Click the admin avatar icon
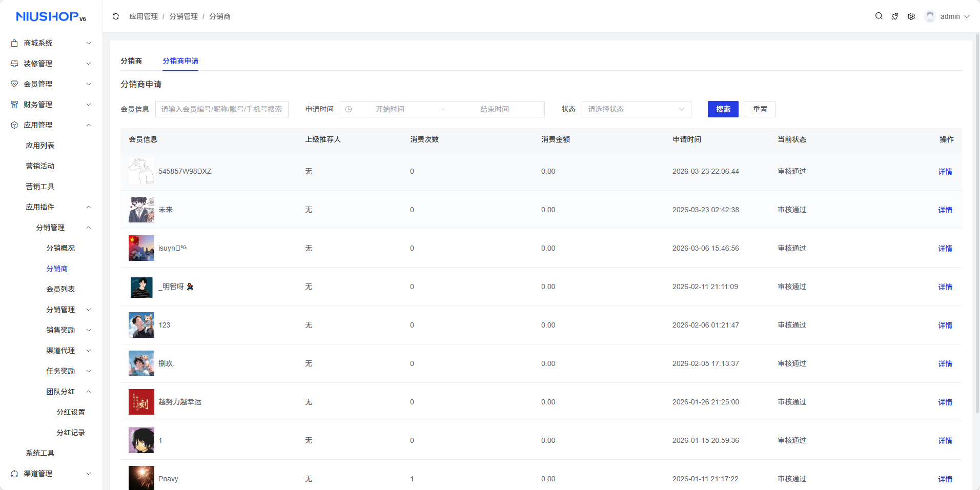 pyautogui.click(x=930, y=16)
